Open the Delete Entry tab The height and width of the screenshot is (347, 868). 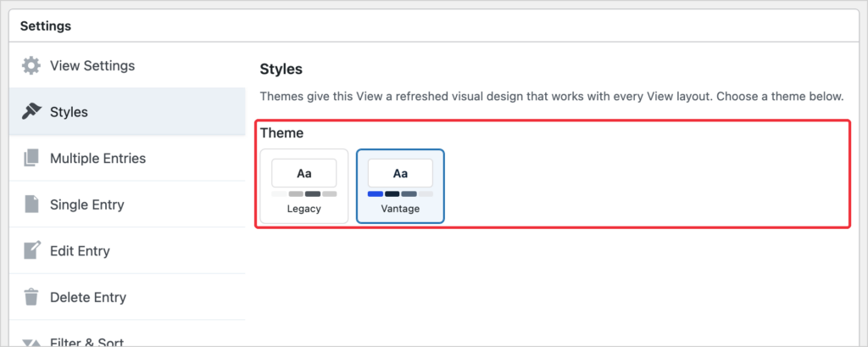tap(127, 297)
